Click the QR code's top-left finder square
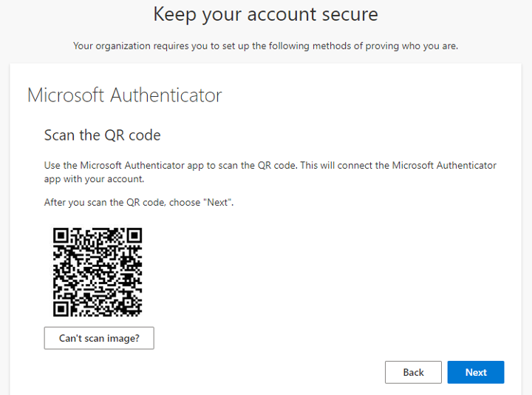This screenshot has width=532, height=395. click(x=61, y=236)
